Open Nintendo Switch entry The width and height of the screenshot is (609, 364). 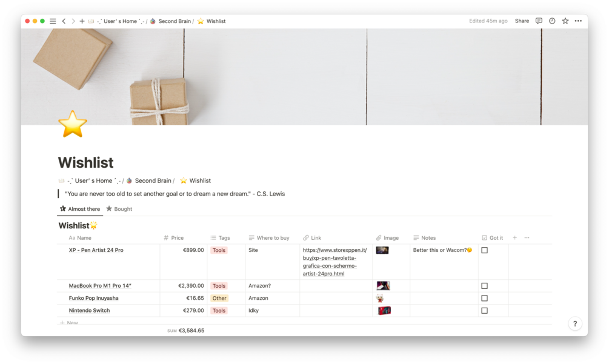[x=89, y=311]
